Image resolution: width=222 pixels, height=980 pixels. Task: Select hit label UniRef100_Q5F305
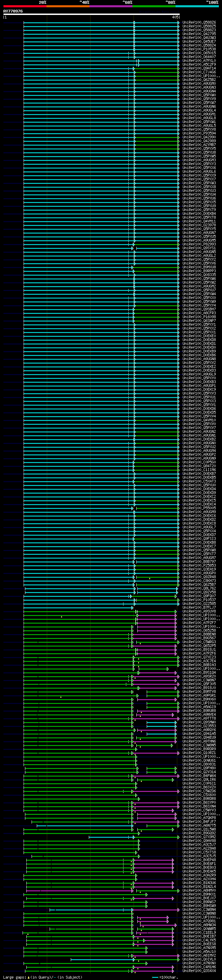(x=199, y=684)
